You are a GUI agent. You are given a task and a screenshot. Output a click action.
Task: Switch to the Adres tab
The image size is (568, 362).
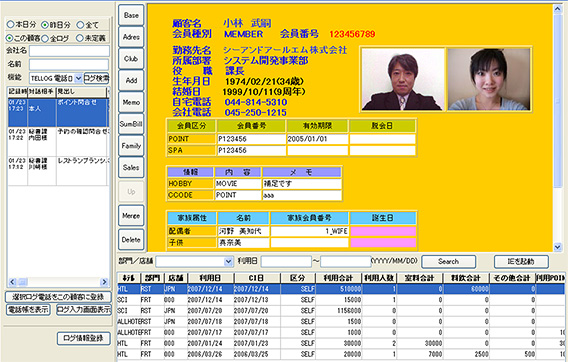[x=131, y=37]
